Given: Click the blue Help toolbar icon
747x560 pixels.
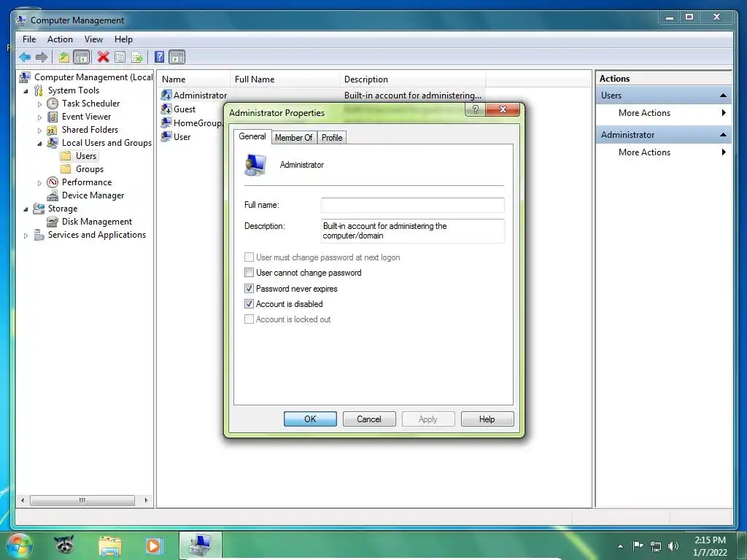Looking at the screenshot, I should (160, 57).
